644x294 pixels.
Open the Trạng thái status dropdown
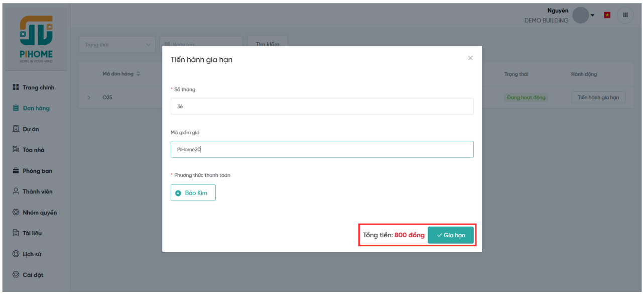(x=117, y=45)
